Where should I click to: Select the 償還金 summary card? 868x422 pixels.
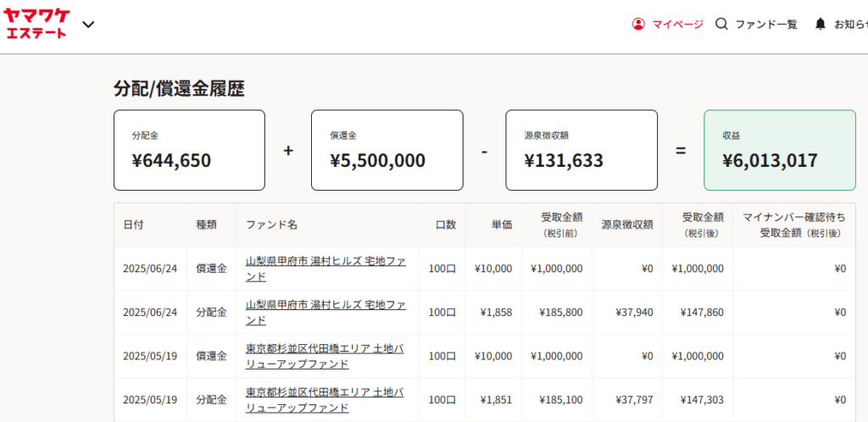[387, 150]
